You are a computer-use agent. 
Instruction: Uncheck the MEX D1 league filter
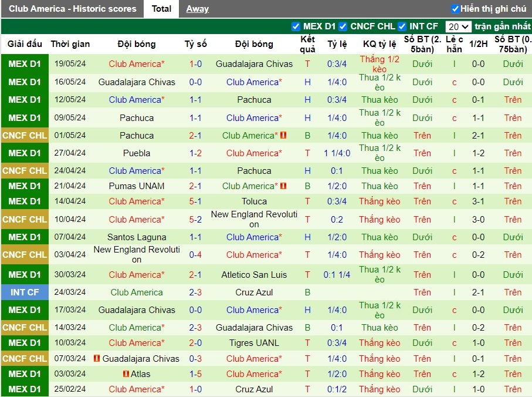click(296, 26)
